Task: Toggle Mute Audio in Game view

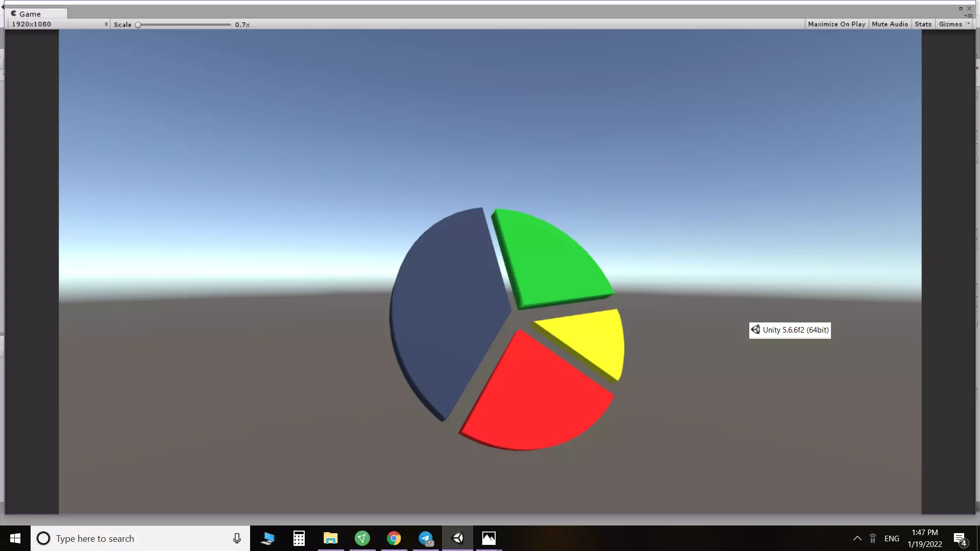Action: 890,24
